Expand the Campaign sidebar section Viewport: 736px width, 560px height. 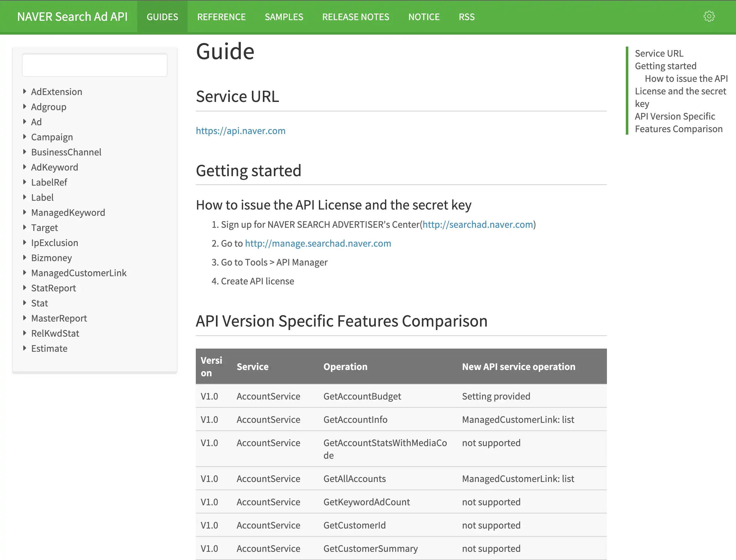tap(25, 137)
